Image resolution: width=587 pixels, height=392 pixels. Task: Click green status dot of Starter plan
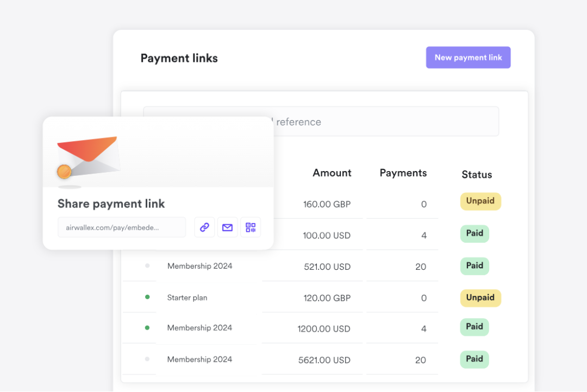[147, 297]
